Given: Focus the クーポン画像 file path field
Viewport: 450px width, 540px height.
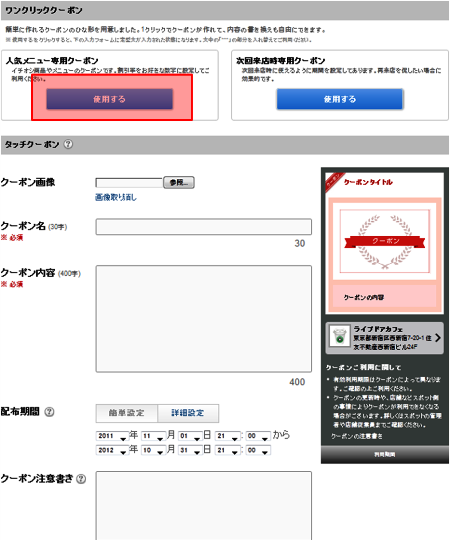Looking at the screenshot, I should point(129,183).
